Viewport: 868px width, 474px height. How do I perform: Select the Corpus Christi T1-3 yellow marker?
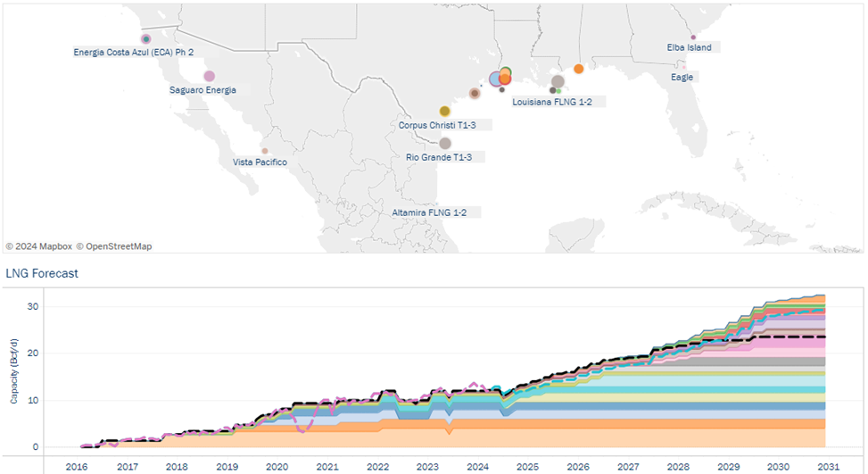[444, 112]
